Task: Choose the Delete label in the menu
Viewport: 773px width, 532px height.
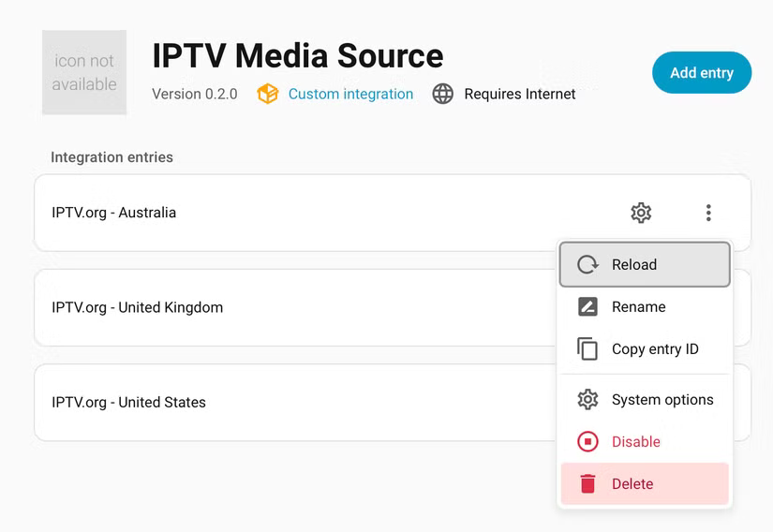Action: pyautogui.click(x=632, y=484)
